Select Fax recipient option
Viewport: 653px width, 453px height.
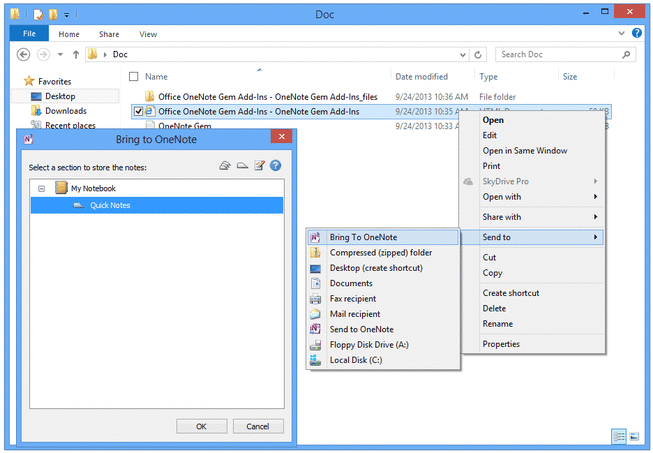383,299
